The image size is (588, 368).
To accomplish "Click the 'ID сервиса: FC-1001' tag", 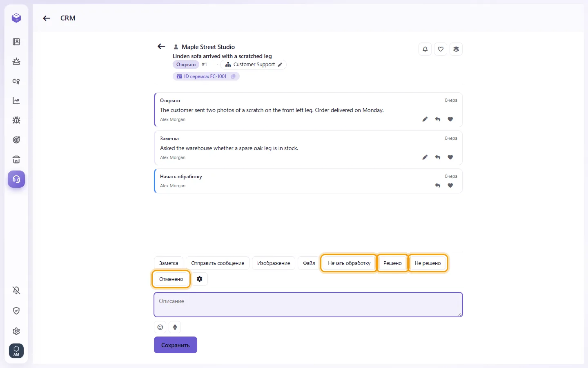I will 206,76.
